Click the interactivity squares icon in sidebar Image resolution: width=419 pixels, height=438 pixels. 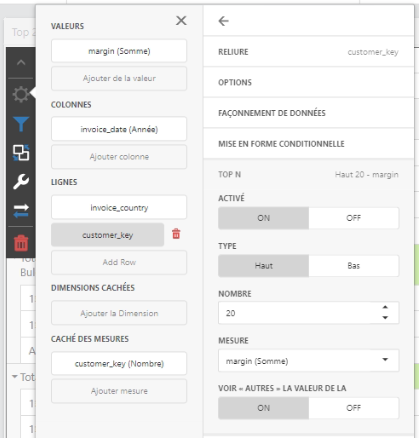pyautogui.click(x=21, y=153)
